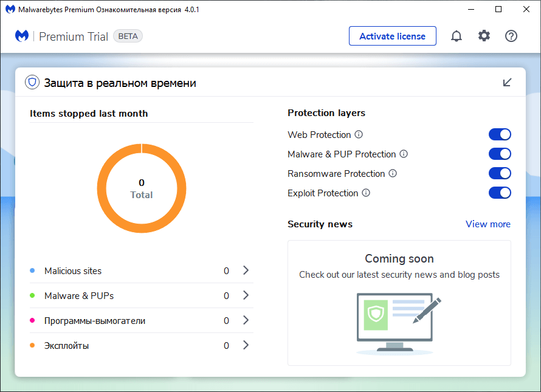The image size is (541, 392).
Task: Open the Malware & PUPs stopped items row
Action: pos(246,295)
